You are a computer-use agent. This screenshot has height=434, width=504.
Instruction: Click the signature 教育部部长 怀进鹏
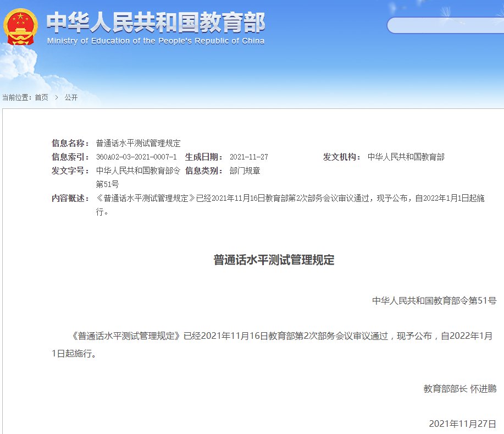coord(460,389)
